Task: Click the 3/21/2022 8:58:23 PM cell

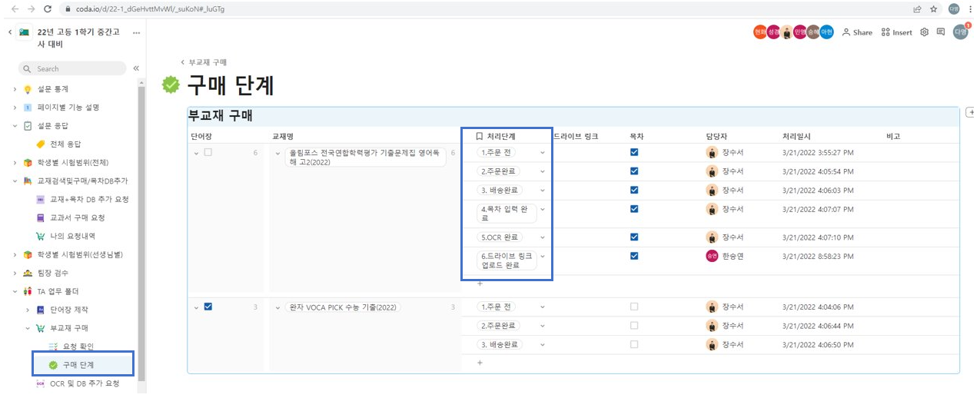Action: pos(818,256)
